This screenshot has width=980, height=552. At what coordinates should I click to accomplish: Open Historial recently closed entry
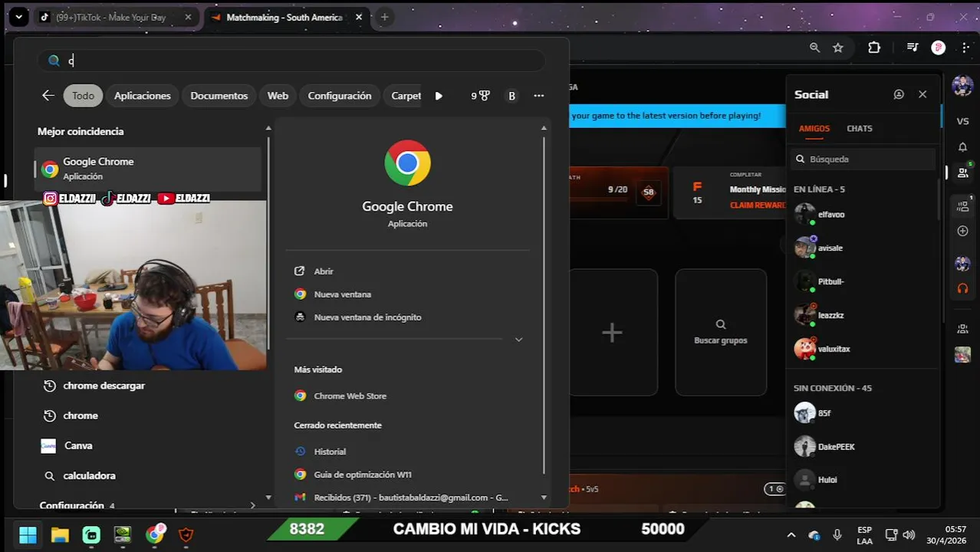tap(330, 452)
